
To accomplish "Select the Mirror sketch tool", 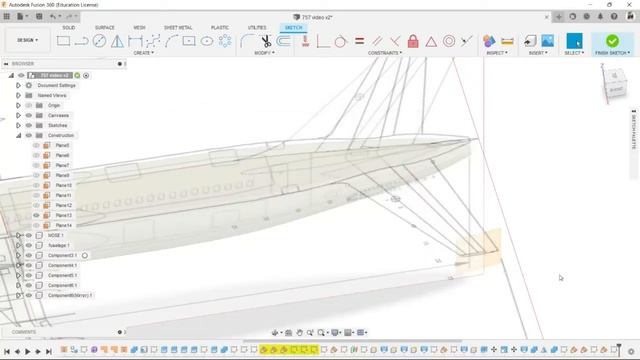I will [x=117, y=41].
